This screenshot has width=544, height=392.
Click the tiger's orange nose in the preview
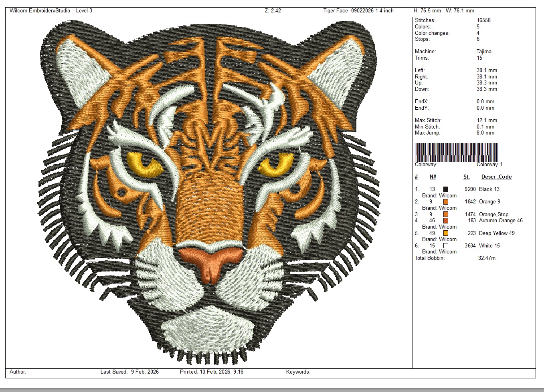click(x=211, y=260)
